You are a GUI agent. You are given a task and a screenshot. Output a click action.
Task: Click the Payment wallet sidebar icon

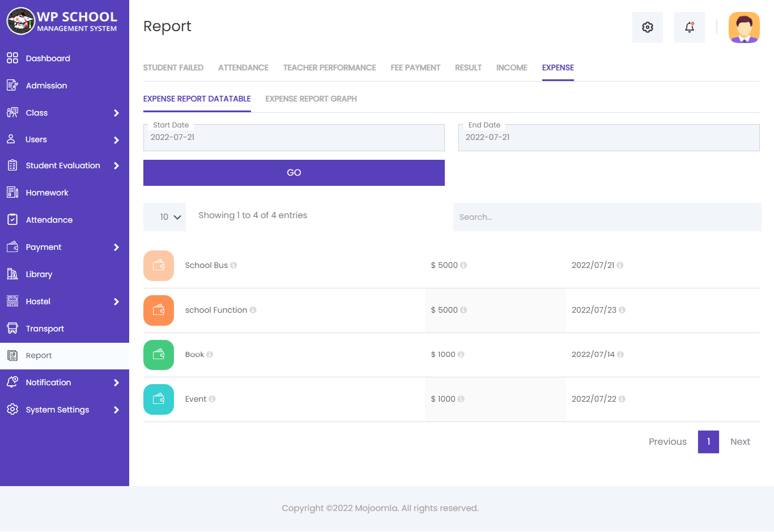click(12, 246)
